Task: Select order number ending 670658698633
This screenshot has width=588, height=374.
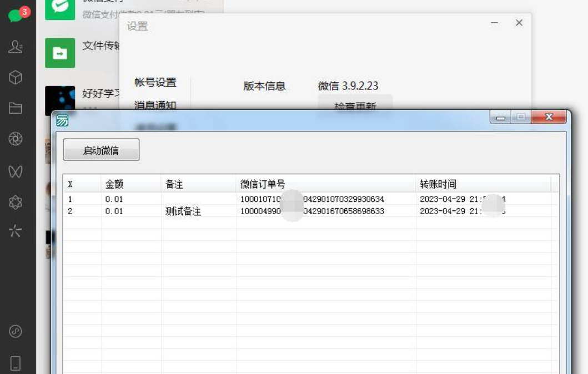Action: click(x=312, y=211)
